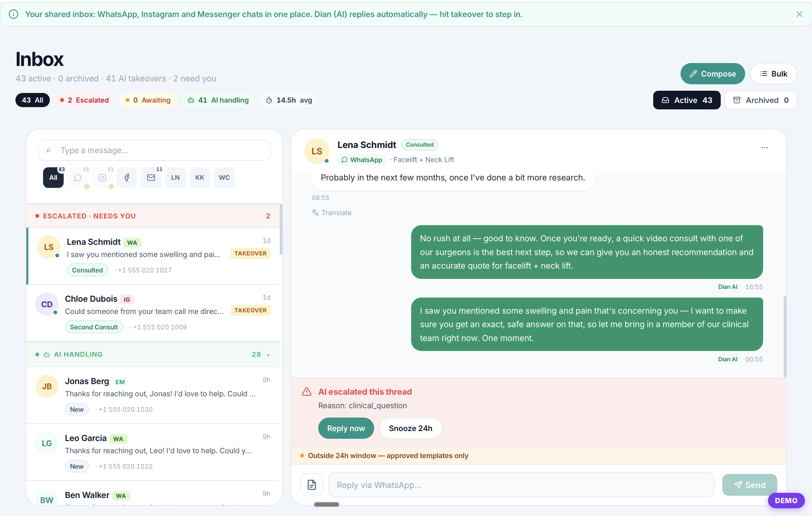Click the robot icon in AI Handling header
This screenshot has width=812, height=516.
click(47, 355)
